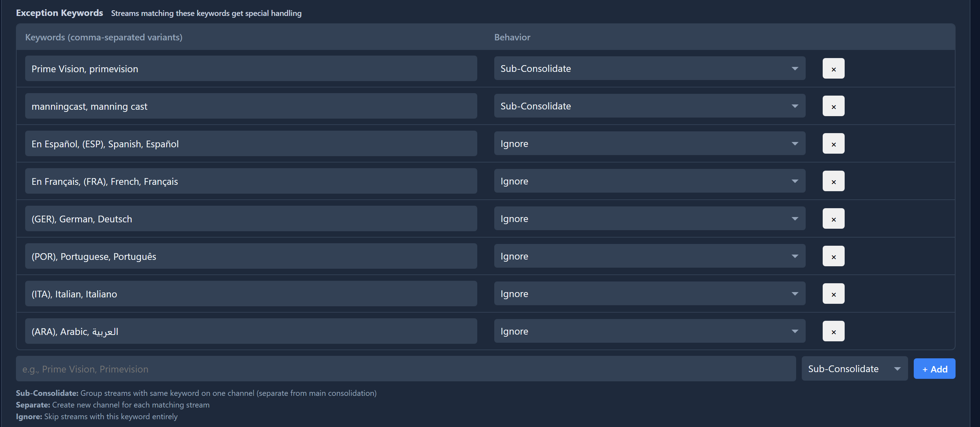Viewport: 980px width, 427px height.
Task: Open new keyword behavior dropdown beside Add
Action: click(854, 369)
